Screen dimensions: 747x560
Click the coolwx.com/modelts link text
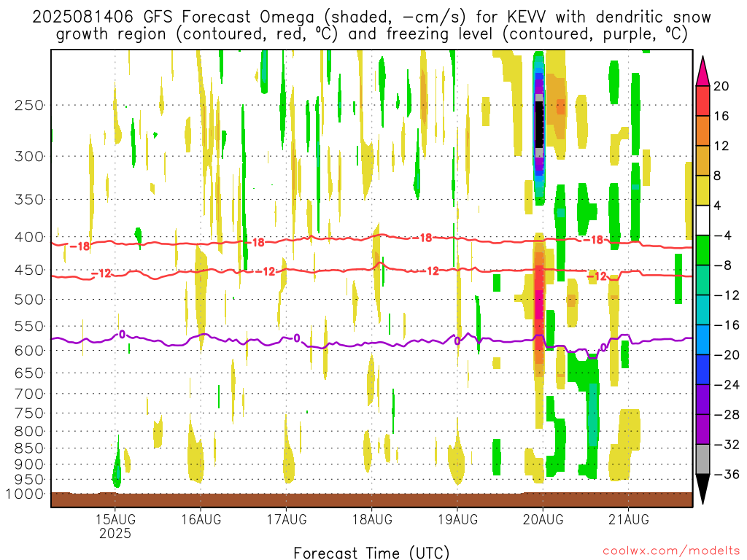pyautogui.click(x=671, y=551)
